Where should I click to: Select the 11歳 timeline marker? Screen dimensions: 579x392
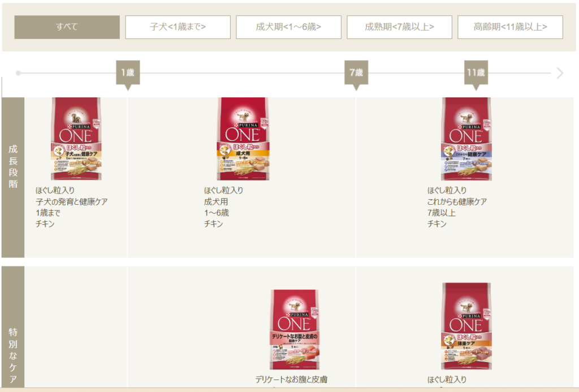coord(476,73)
